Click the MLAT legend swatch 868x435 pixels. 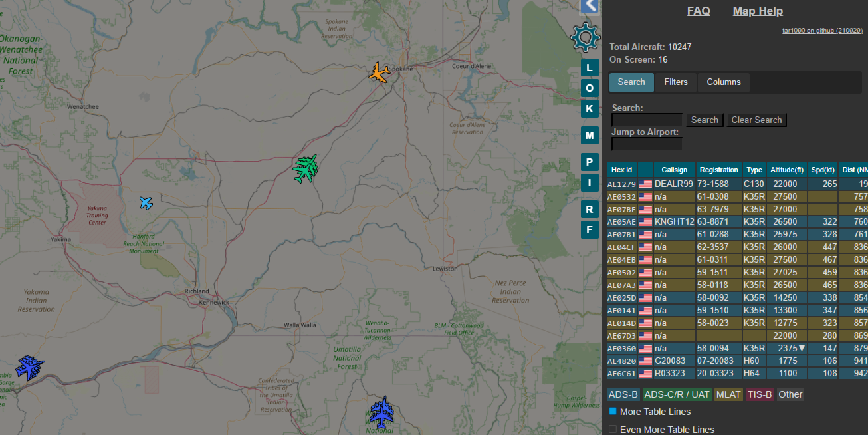728,394
